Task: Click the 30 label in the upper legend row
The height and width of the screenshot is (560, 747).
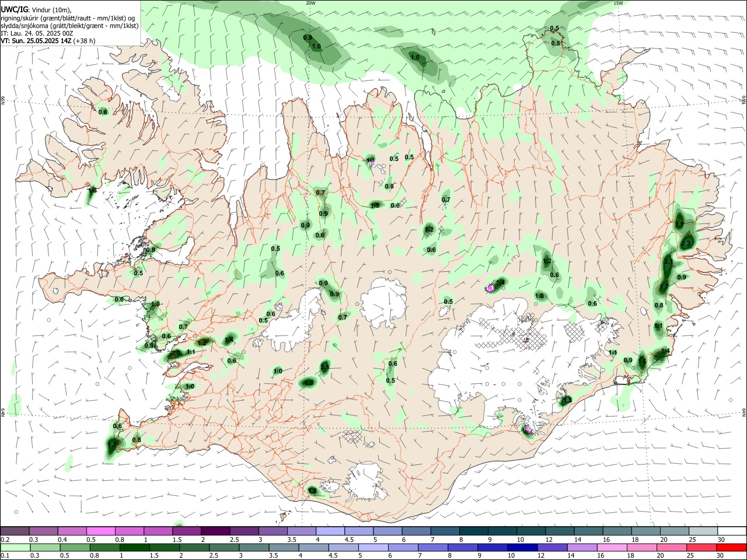Action: click(x=721, y=540)
